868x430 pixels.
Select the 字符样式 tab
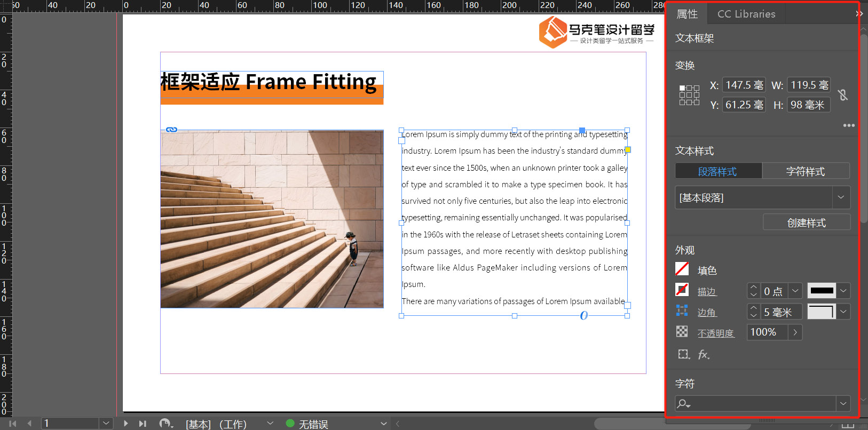click(806, 171)
